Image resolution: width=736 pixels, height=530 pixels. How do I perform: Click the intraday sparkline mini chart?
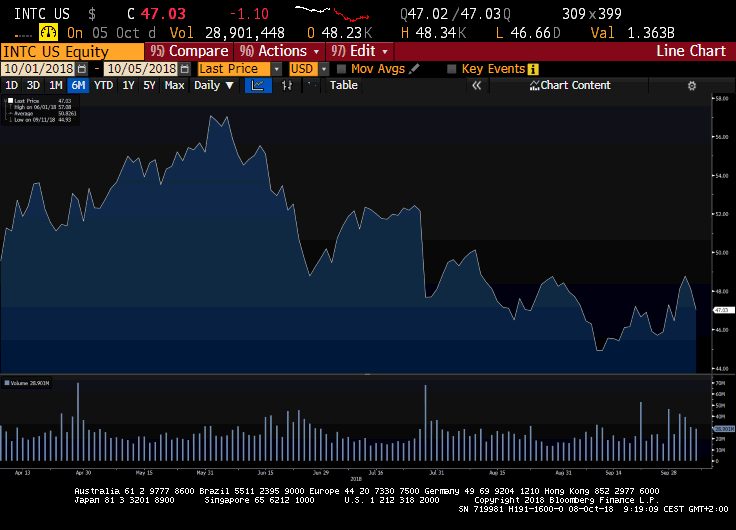(332, 14)
